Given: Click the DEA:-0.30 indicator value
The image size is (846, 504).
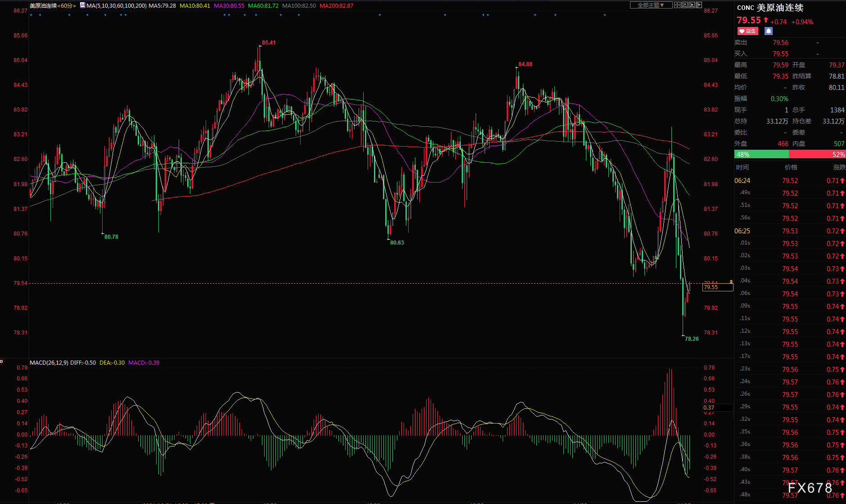Looking at the screenshot, I should [x=112, y=363].
